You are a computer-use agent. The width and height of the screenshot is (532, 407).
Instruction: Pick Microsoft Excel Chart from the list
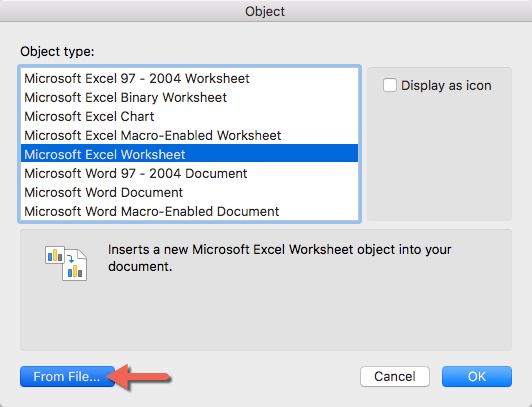(189, 117)
